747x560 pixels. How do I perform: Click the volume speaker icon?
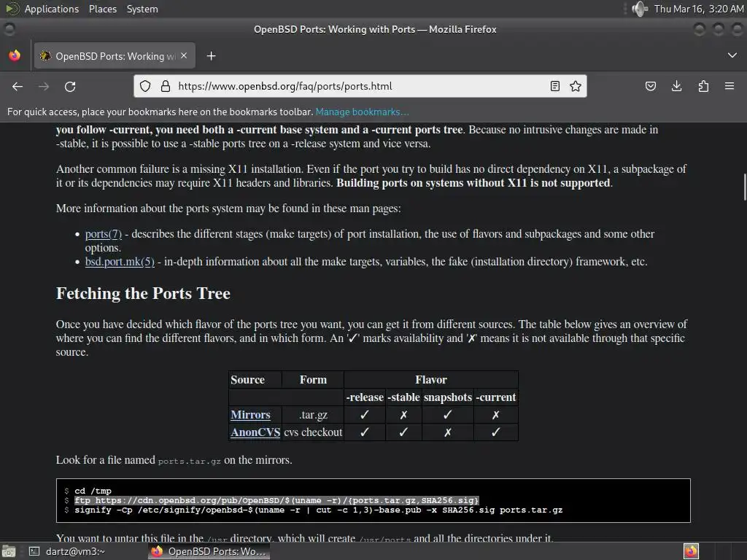click(x=639, y=9)
